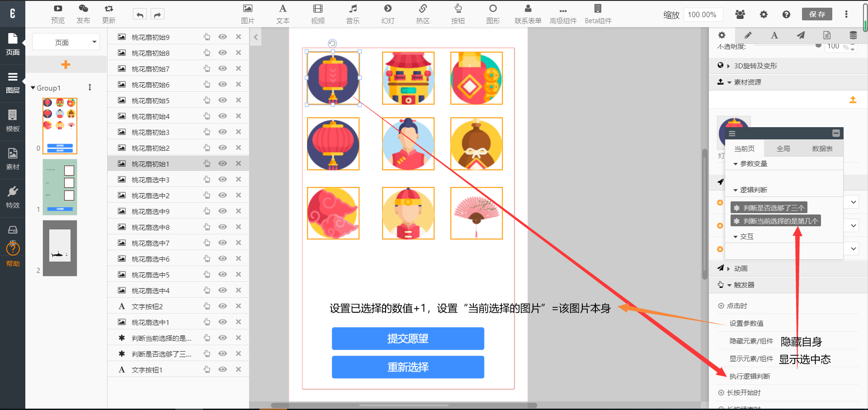
Task: Add a hotspot with the 热区 tool
Action: pyautogui.click(x=423, y=14)
